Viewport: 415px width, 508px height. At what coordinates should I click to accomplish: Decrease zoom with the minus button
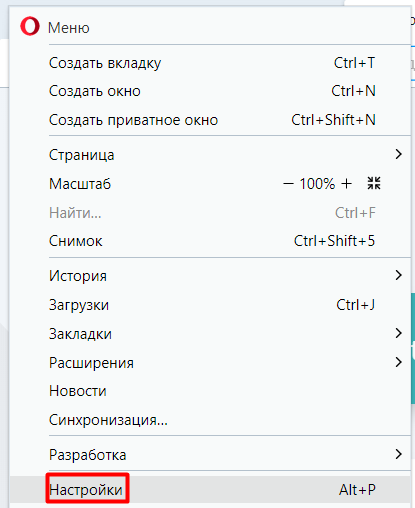[x=288, y=184]
